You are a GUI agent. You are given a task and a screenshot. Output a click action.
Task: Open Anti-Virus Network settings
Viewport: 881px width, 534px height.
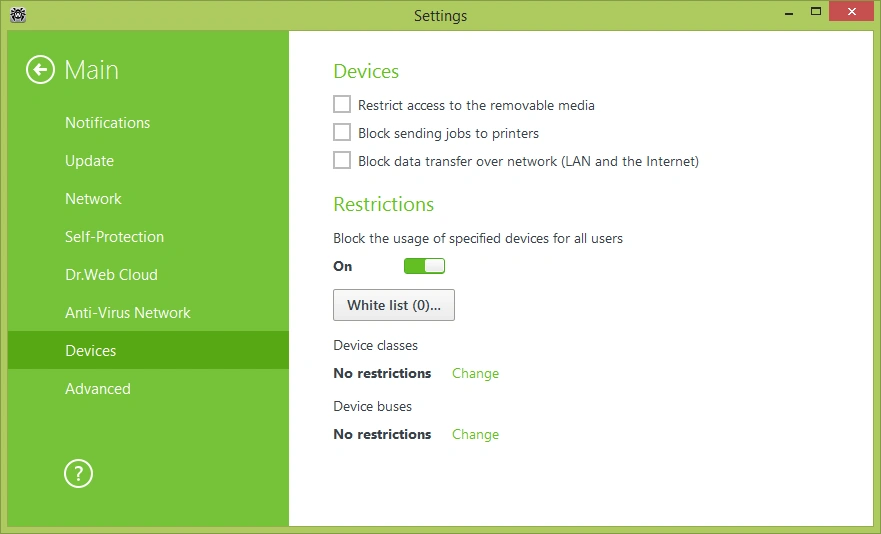click(x=127, y=313)
